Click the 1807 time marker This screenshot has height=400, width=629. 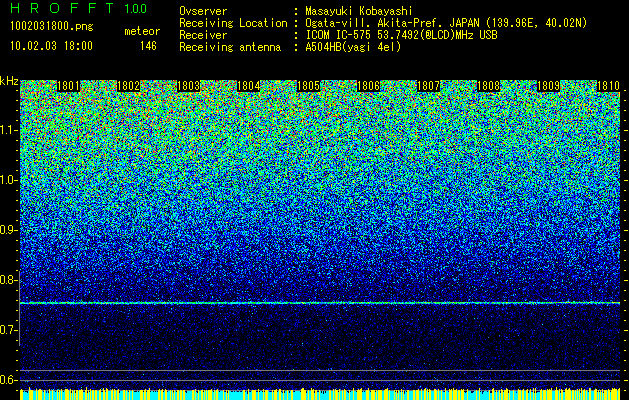click(x=428, y=86)
